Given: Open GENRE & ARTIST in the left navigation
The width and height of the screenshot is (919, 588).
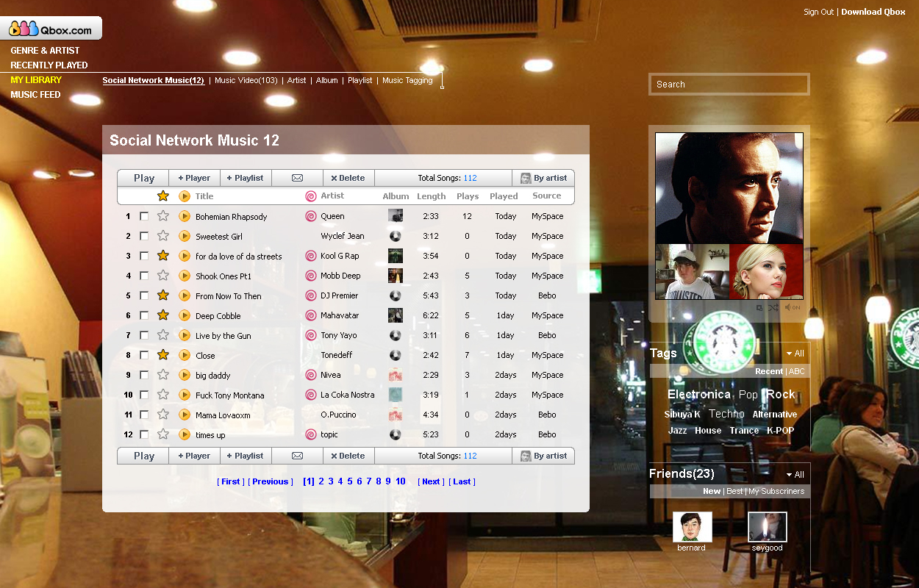Looking at the screenshot, I should click(45, 51).
